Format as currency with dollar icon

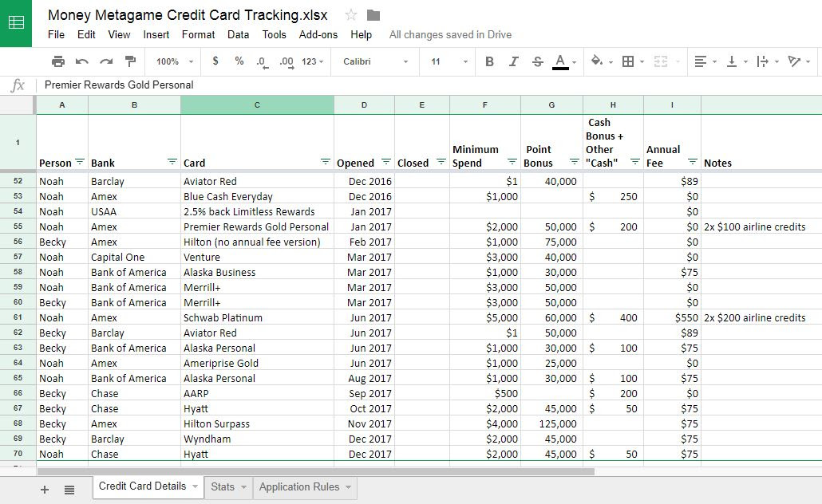tap(215, 61)
